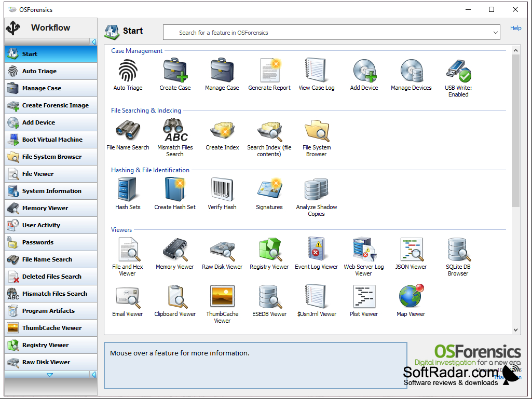This screenshot has width=532, height=399.
Task: Click into the feature search field
Action: click(331, 33)
